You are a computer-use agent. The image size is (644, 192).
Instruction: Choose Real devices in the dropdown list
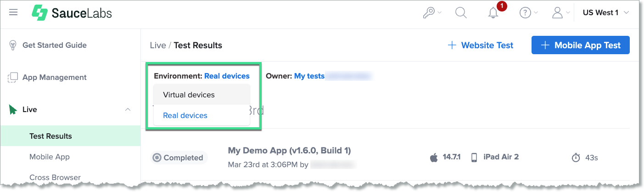[185, 115]
